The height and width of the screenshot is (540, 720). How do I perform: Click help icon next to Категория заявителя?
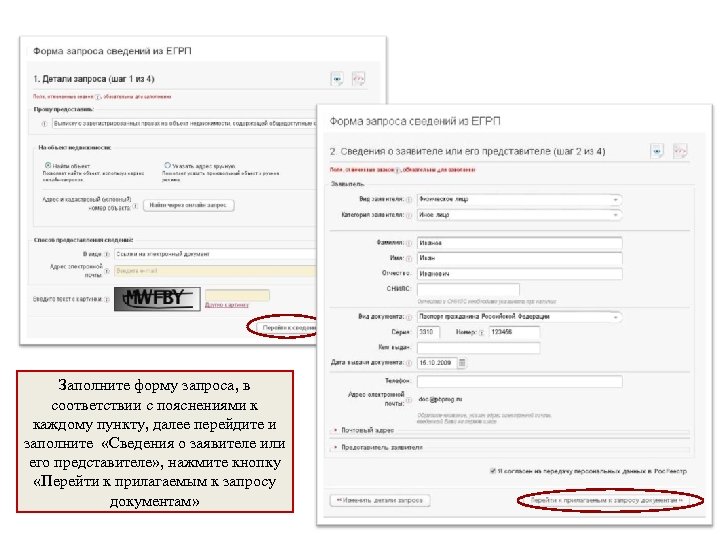tap(408, 215)
